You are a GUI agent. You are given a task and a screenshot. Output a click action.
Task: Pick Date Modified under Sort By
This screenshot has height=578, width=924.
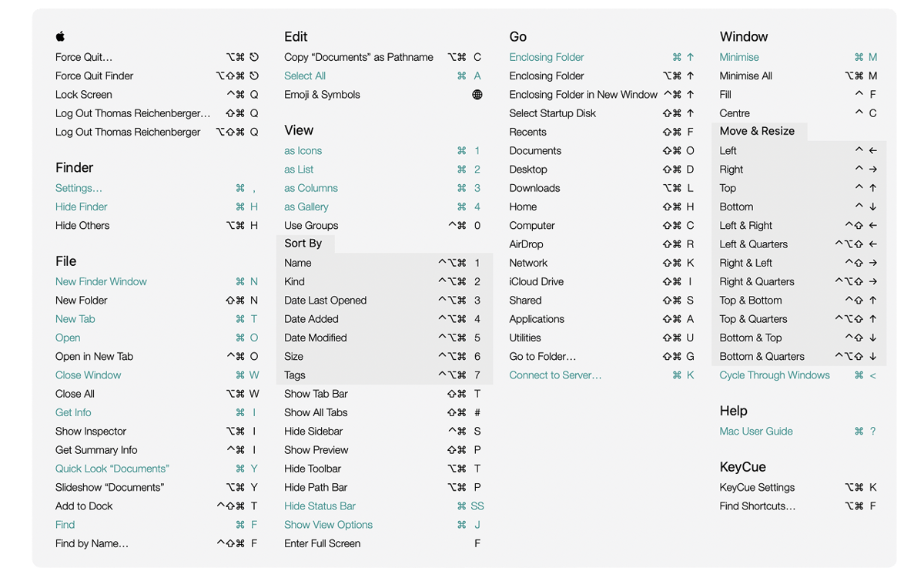[x=316, y=338]
